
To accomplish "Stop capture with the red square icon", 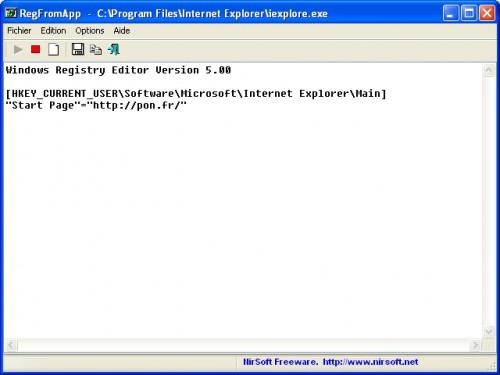I will click(x=35, y=49).
